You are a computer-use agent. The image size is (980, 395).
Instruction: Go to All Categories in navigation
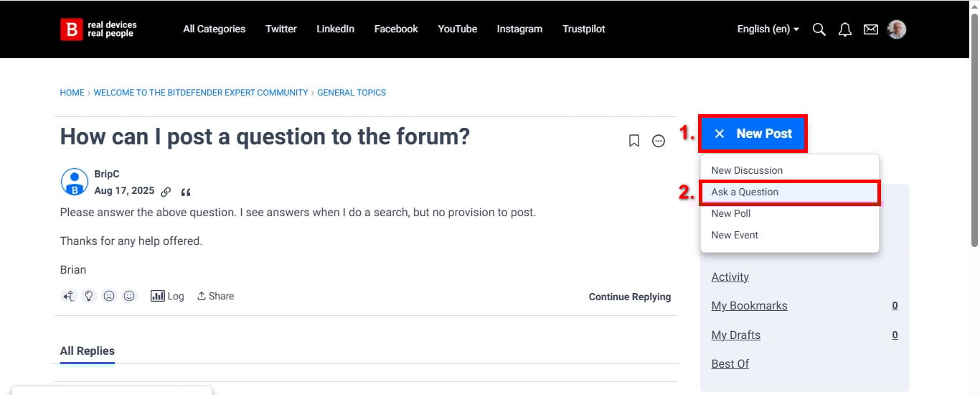214,29
